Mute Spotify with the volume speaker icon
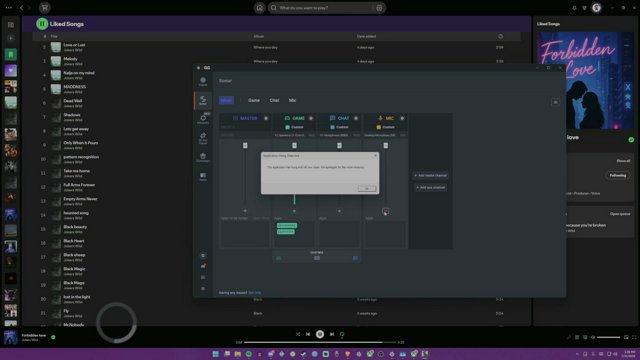640x360 pixels. coord(593,337)
